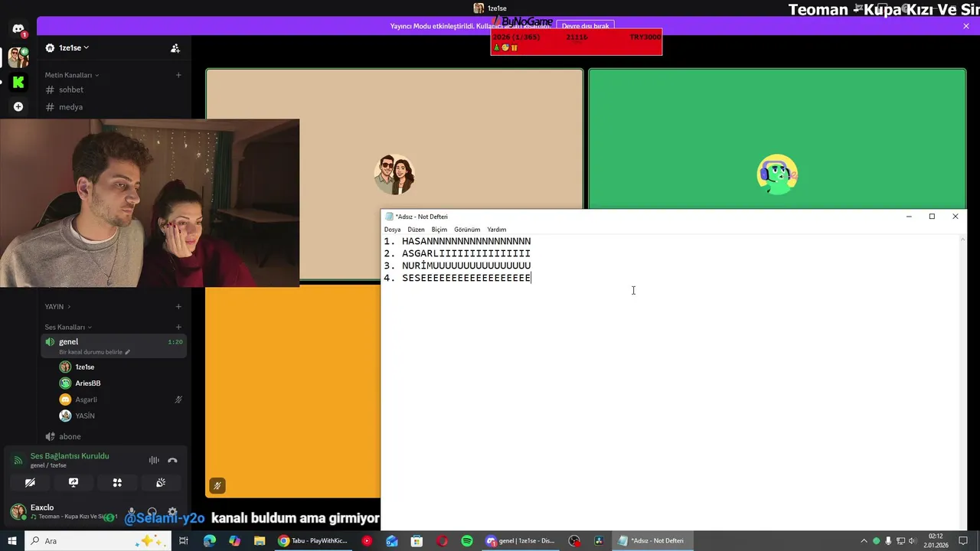Place cursor in HASANNNN line in Notepad
Screen dimensions: 980x551
pos(466,241)
